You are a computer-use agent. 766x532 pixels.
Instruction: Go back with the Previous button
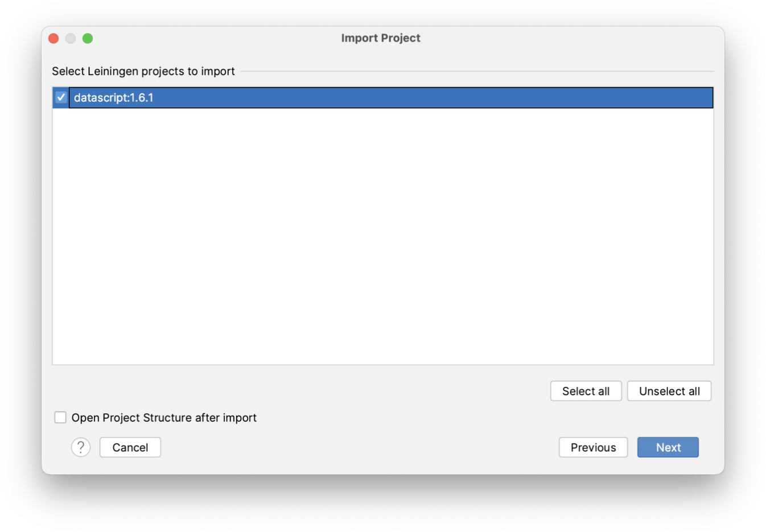pyautogui.click(x=593, y=447)
